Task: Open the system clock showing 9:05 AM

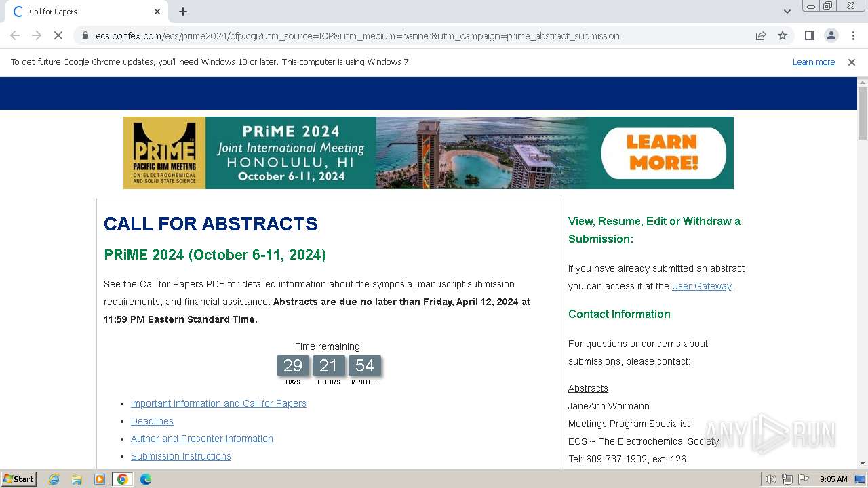Action: pyautogui.click(x=833, y=479)
